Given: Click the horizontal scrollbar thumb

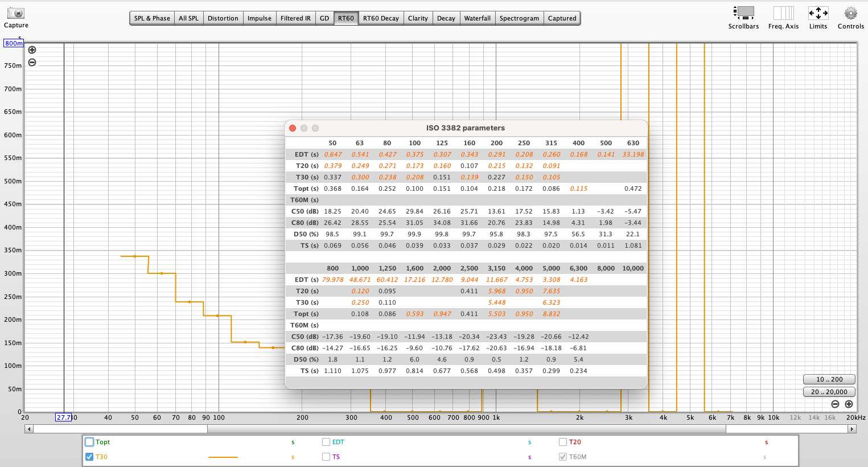Looking at the screenshot, I should [467, 429].
